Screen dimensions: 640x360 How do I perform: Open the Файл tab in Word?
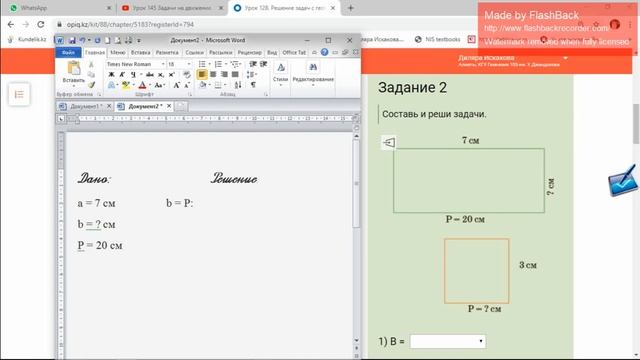tap(69, 52)
